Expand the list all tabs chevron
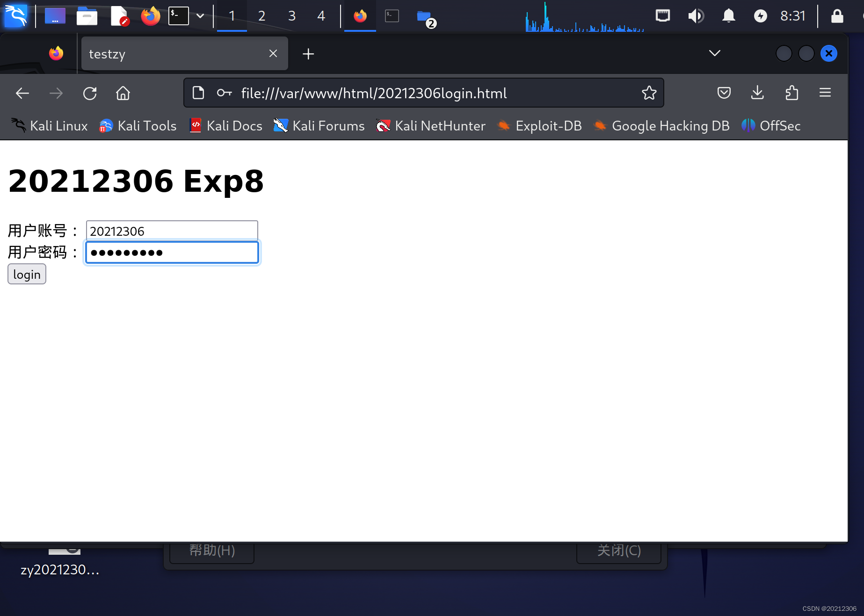The width and height of the screenshot is (864, 616). [x=714, y=53]
